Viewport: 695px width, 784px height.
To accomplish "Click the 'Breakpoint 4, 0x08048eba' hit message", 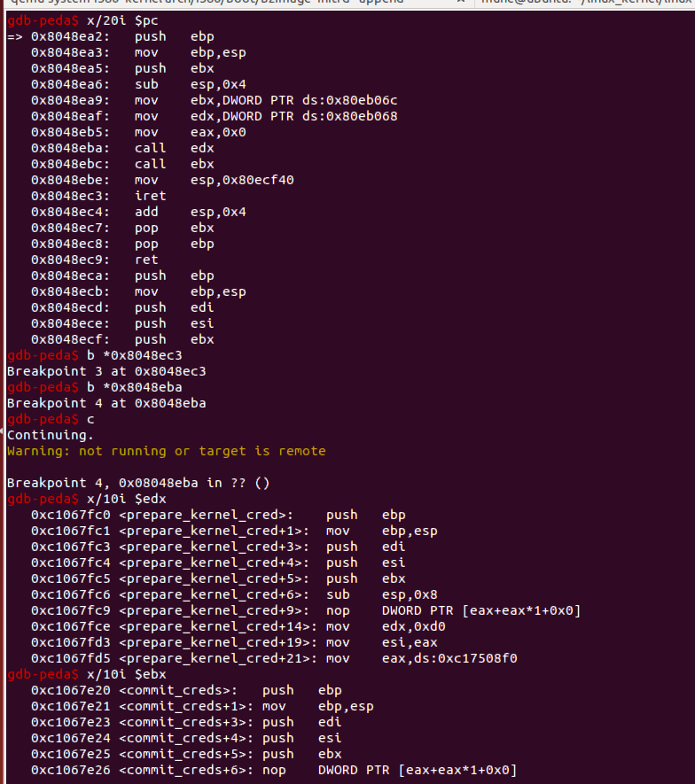I will pyautogui.click(x=137, y=483).
